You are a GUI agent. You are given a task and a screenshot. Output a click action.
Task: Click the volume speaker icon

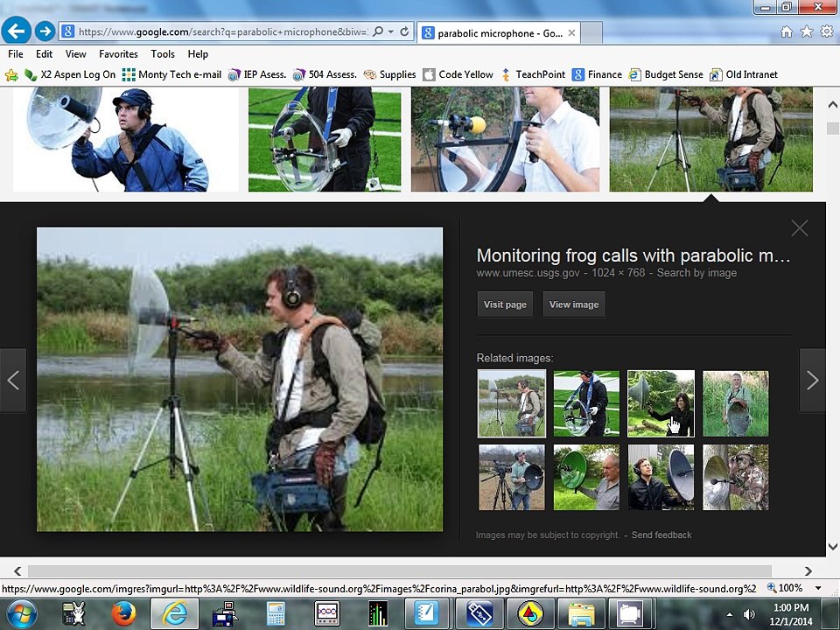coord(749,614)
